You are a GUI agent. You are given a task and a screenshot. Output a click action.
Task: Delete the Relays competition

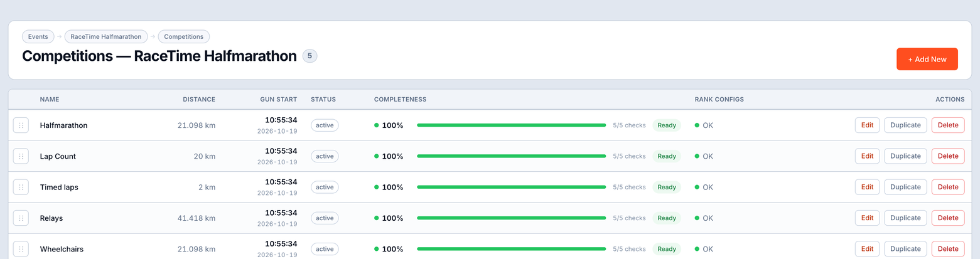tap(948, 218)
